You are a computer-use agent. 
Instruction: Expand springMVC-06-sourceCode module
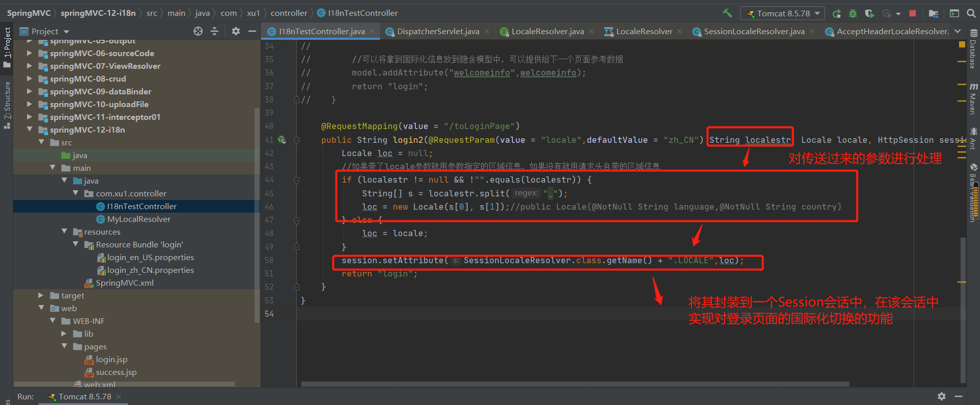click(29, 53)
